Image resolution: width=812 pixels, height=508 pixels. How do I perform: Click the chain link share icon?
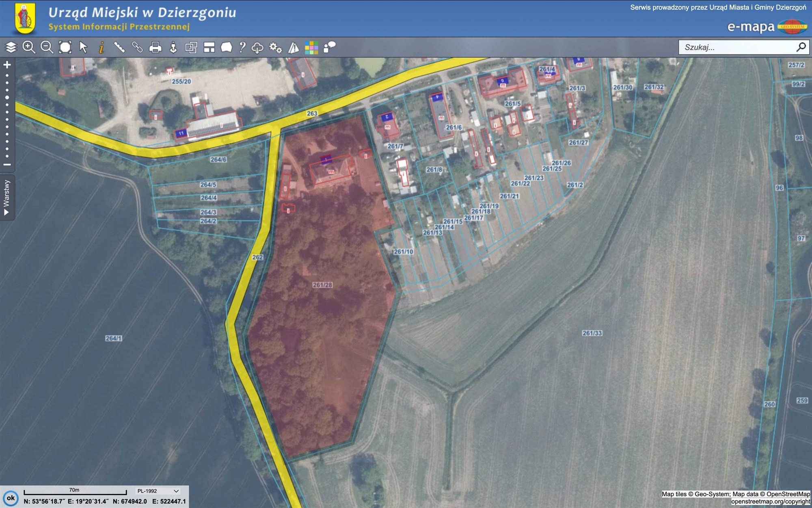click(137, 48)
